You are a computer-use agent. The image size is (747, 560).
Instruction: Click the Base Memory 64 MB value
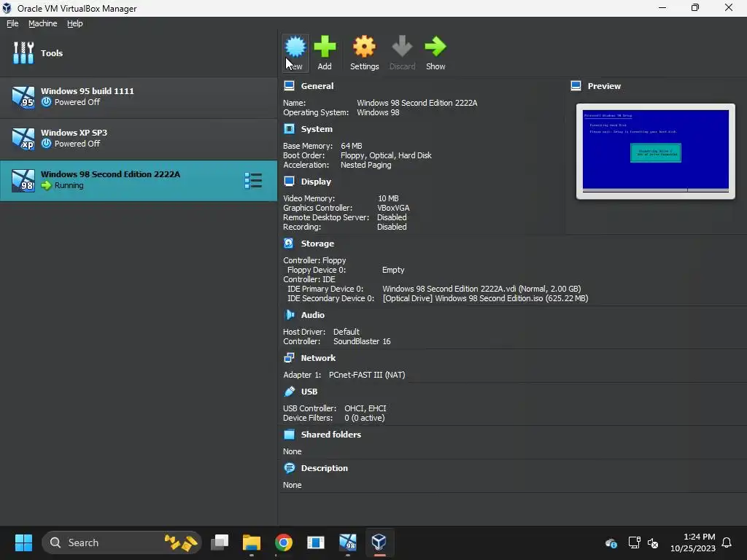click(351, 146)
